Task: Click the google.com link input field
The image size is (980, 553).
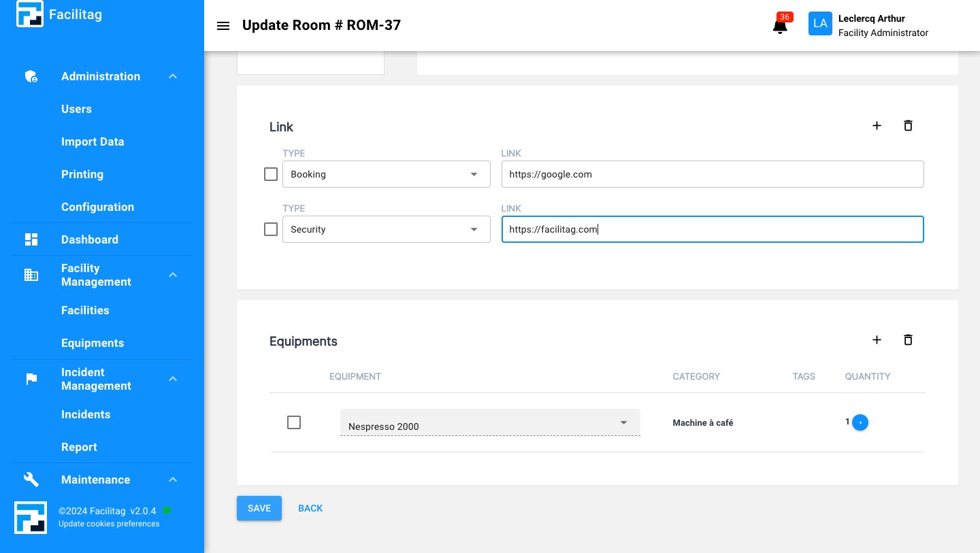Action: tap(712, 174)
